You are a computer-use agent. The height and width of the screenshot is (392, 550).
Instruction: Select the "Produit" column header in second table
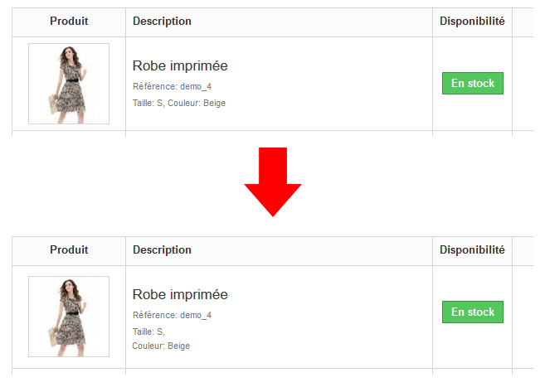(69, 250)
